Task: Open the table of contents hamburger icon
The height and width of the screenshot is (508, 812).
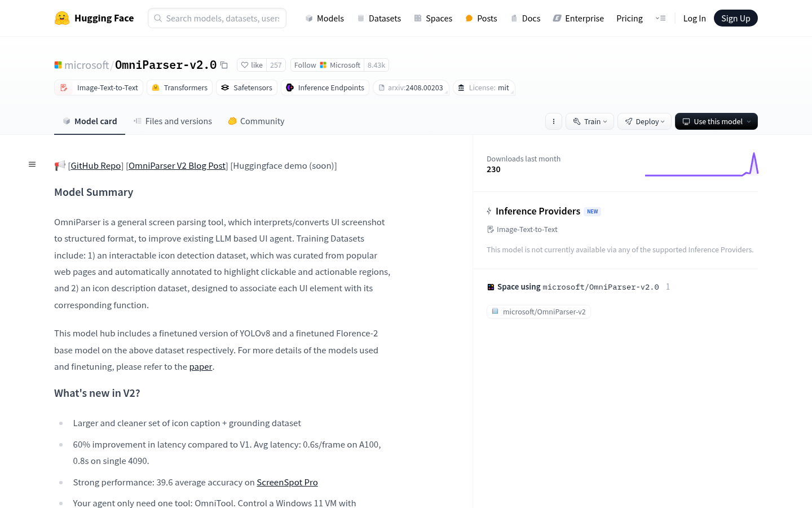Action: (x=32, y=164)
